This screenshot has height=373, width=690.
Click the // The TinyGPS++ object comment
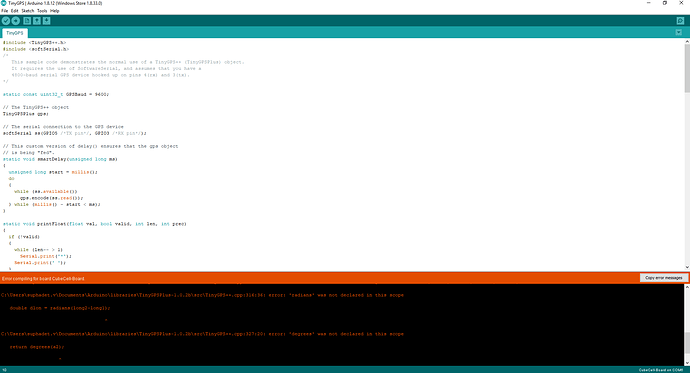coord(36,107)
